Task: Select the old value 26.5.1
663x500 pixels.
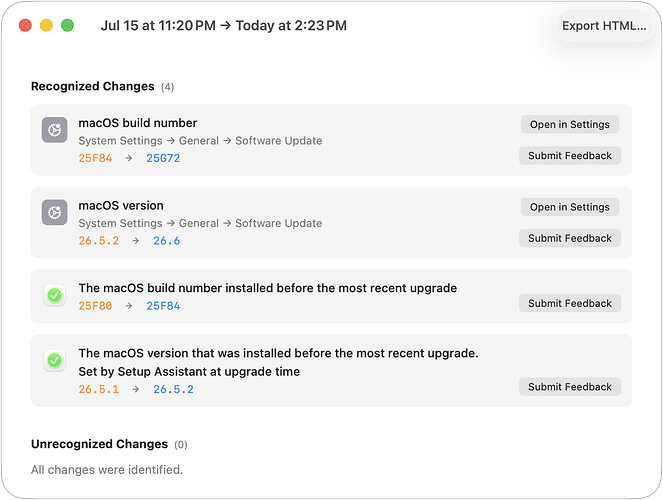Action: tap(99, 389)
